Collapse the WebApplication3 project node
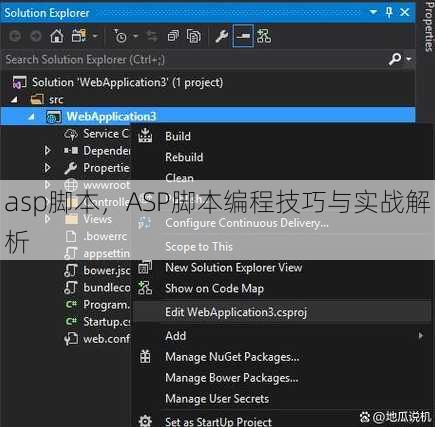Image resolution: width=435 pixels, height=427 pixels. point(31,117)
